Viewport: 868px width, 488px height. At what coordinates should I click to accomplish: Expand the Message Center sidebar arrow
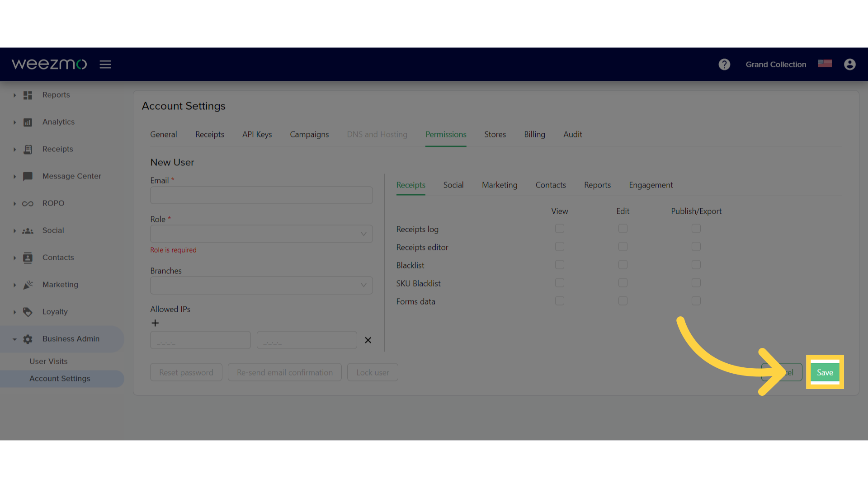click(x=14, y=177)
